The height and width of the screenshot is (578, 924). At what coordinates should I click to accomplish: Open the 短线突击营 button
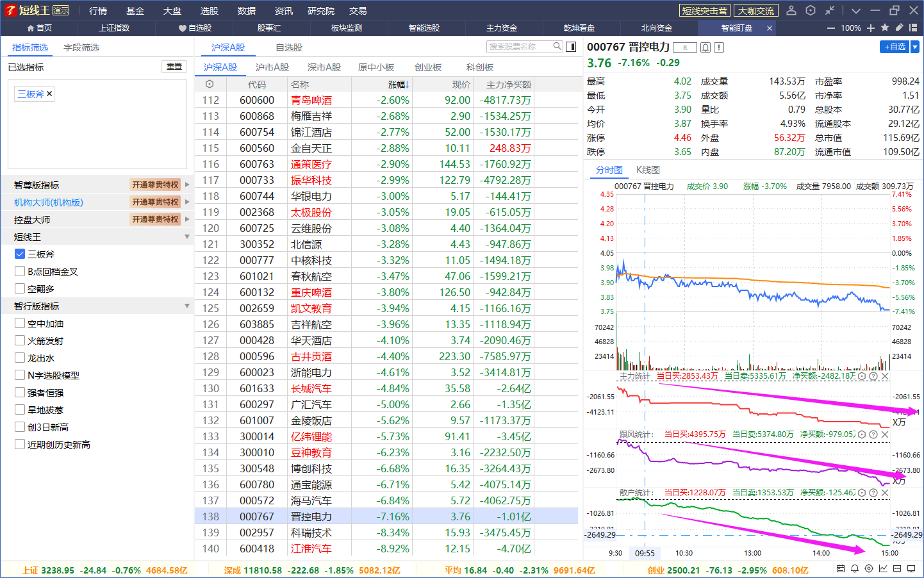704,10
